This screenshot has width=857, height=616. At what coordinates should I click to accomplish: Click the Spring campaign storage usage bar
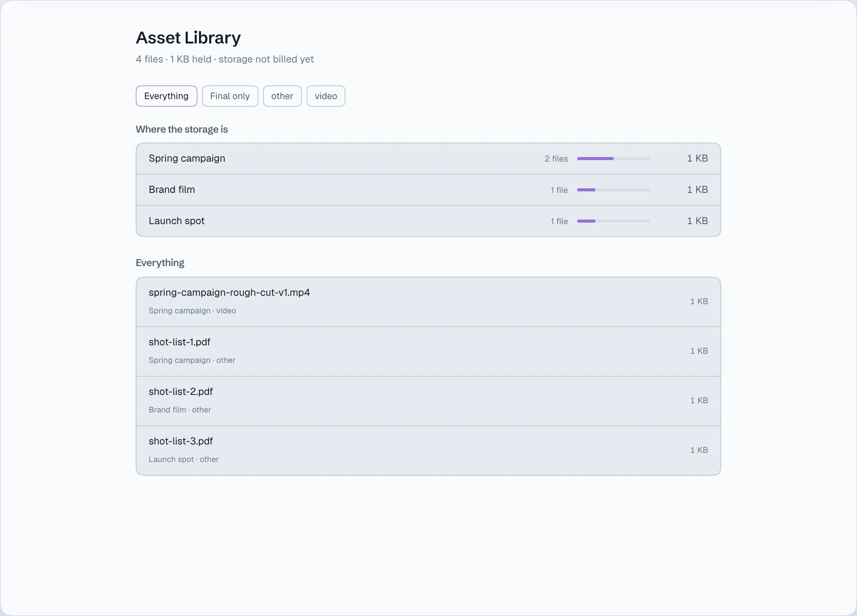click(x=613, y=159)
